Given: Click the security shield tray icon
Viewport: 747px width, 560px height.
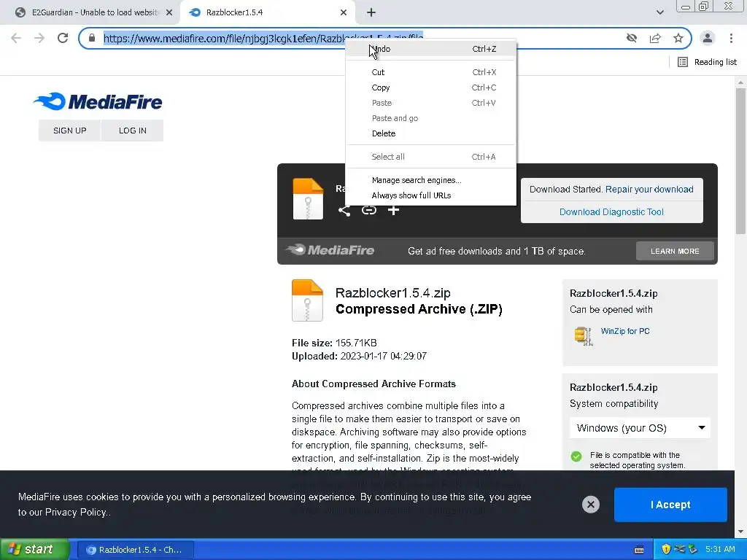Looking at the screenshot, I should pos(665,550).
